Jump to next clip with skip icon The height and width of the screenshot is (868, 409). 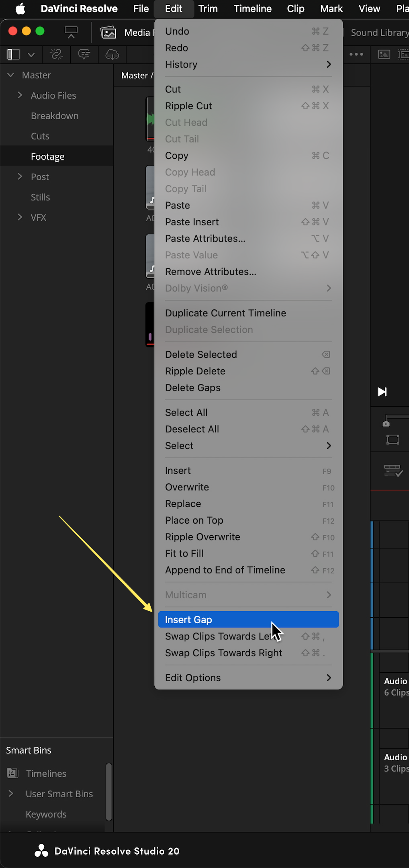coord(382,392)
